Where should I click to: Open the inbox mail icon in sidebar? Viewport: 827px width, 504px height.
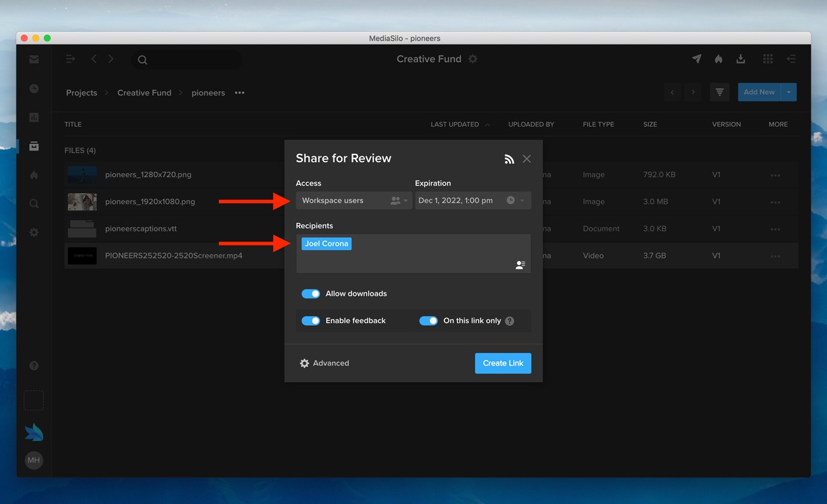(x=34, y=59)
